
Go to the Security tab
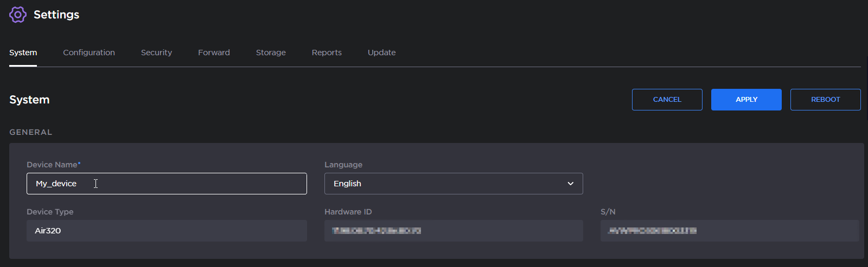click(x=156, y=53)
